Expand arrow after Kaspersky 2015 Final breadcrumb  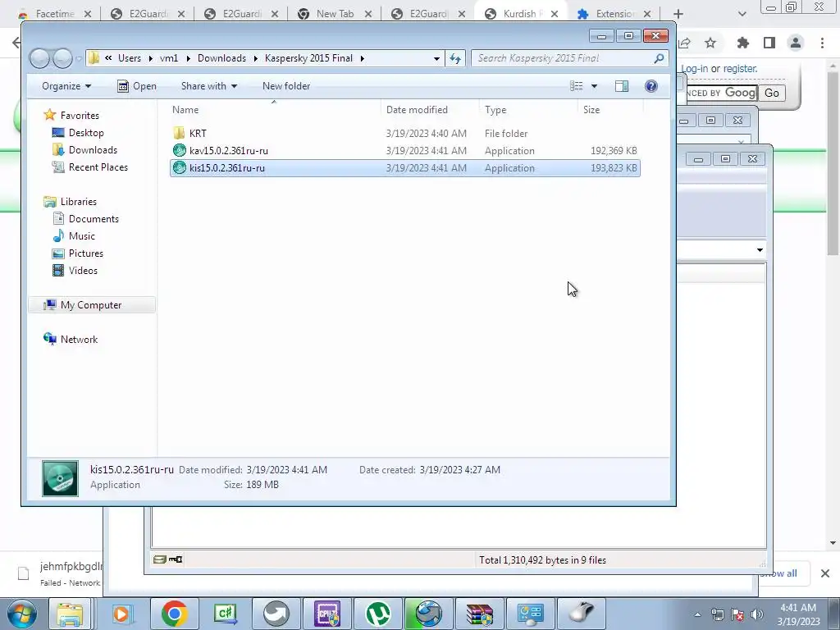pyautogui.click(x=363, y=58)
